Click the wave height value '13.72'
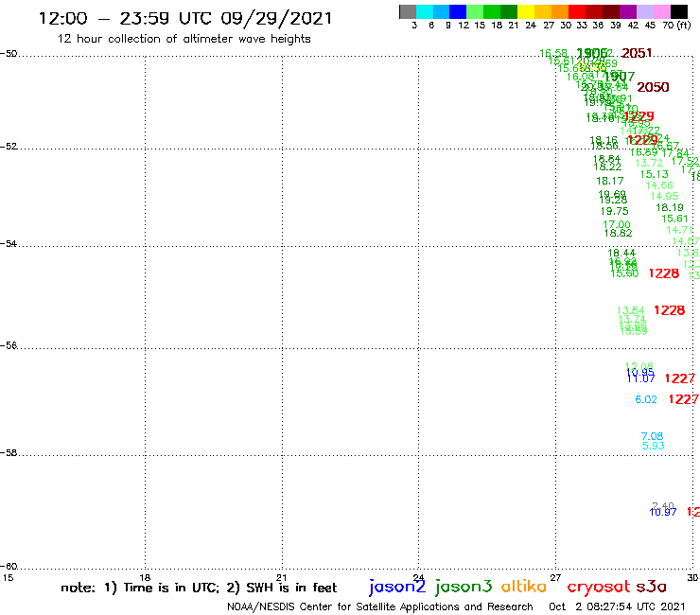Viewport: 700px width, 615px height. pos(649,163)
